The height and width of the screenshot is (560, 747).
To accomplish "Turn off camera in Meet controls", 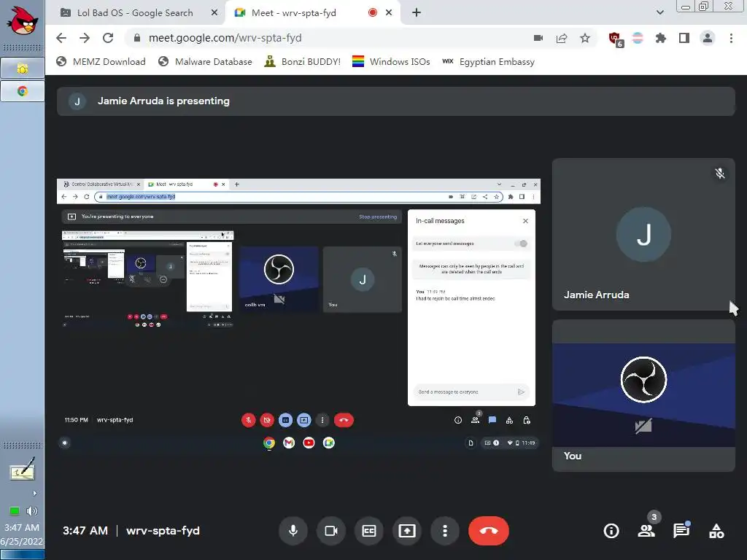I will pos(331,531).
